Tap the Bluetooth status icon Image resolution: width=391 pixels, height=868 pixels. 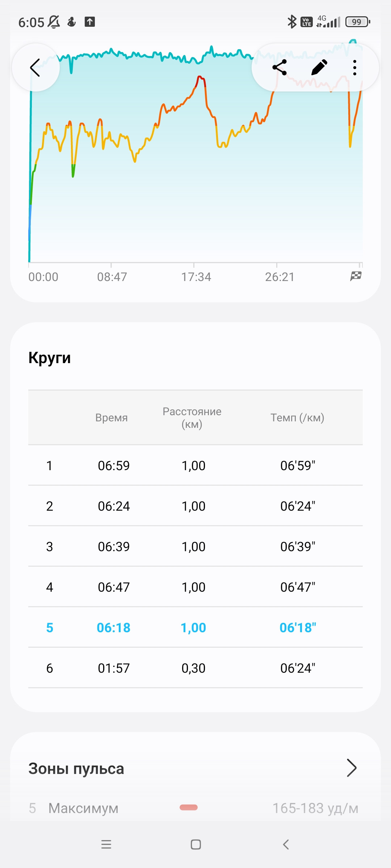[291, 22]
